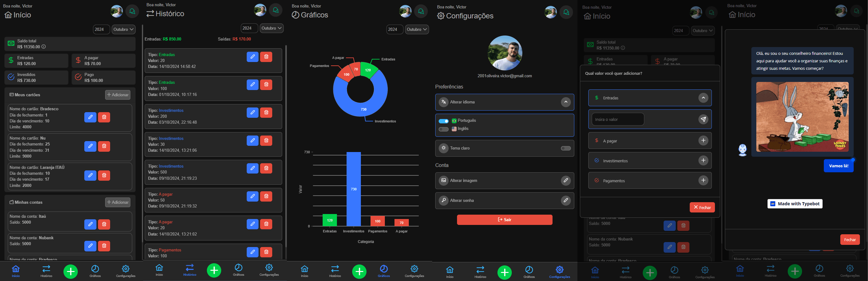Close the add-value dialog with the X Fechar button
The image size is (868, 281).
702,207
